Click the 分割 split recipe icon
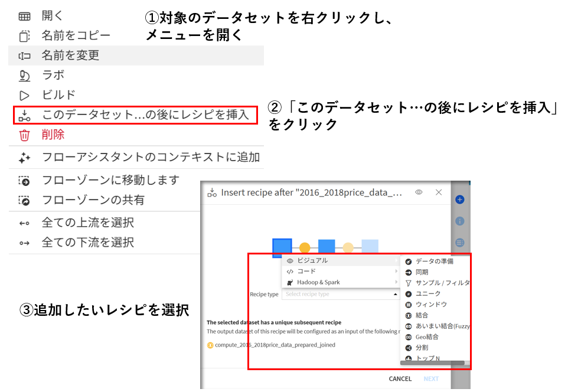568x392 pixels. 409,348
